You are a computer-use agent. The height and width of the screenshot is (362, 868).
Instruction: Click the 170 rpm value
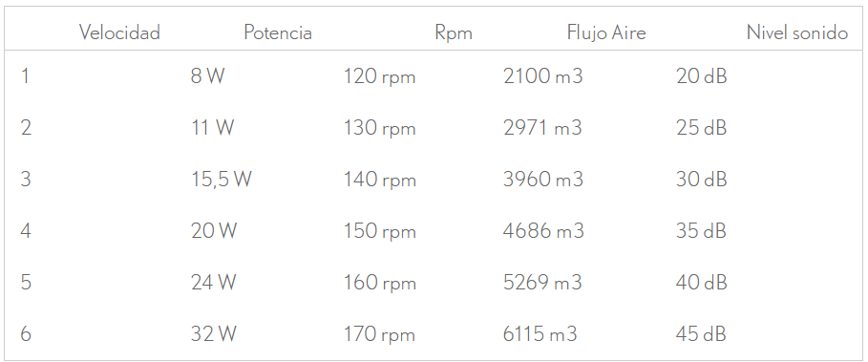(380, 335)
